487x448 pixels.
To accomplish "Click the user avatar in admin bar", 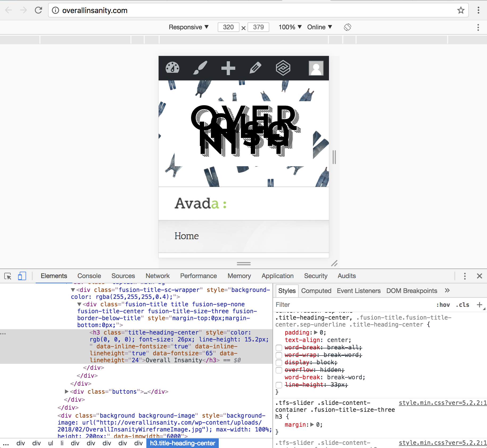I will [x=316, y=68].
